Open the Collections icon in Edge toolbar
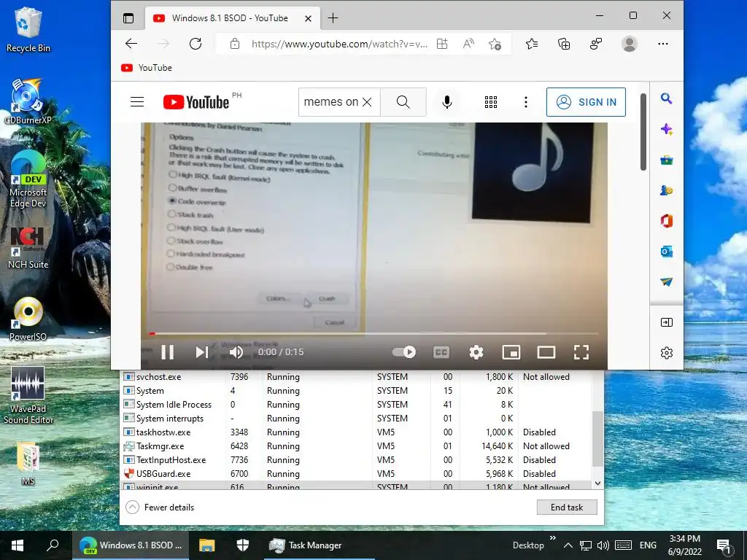747x560 pixels. (x=564, y=44)
